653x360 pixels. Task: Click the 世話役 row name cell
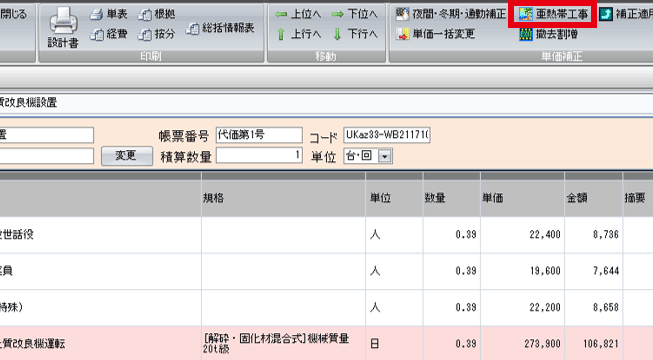[x=100, y=235]
